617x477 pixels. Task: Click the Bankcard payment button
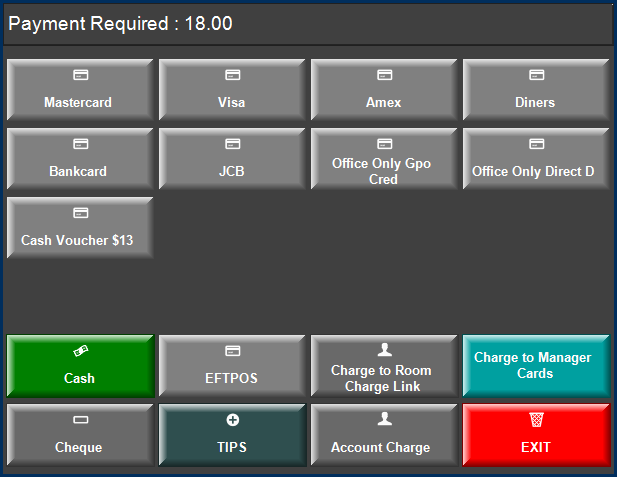click(80, 160)
